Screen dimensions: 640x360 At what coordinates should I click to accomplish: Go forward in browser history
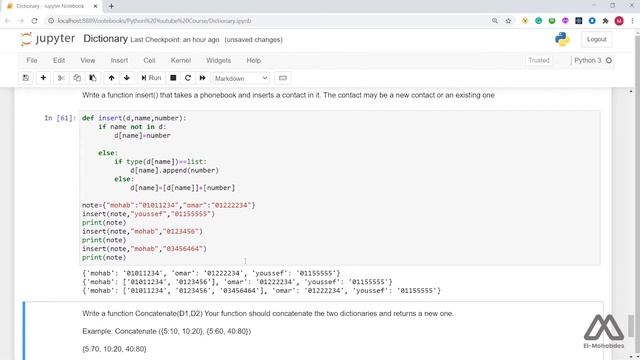[21, 20]
